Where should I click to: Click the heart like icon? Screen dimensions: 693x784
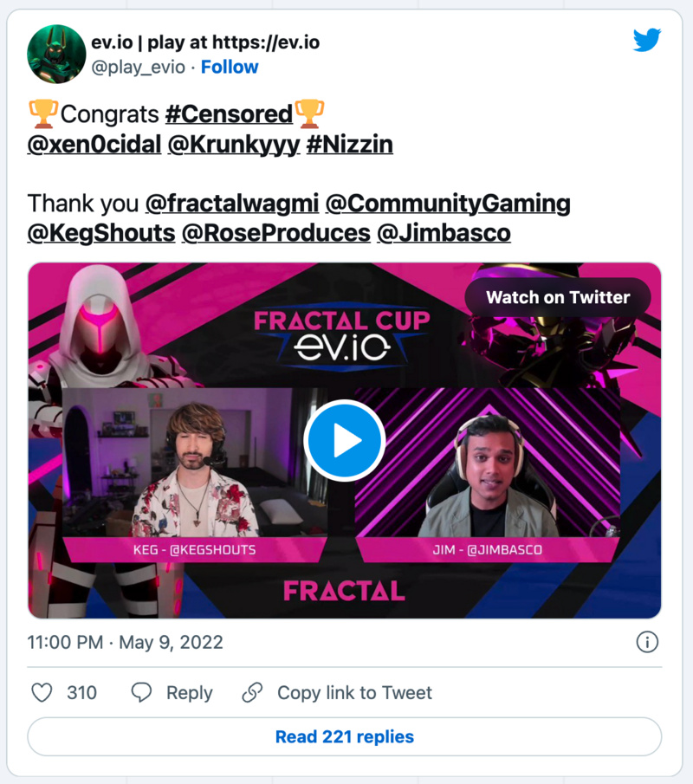pos(42,692)
